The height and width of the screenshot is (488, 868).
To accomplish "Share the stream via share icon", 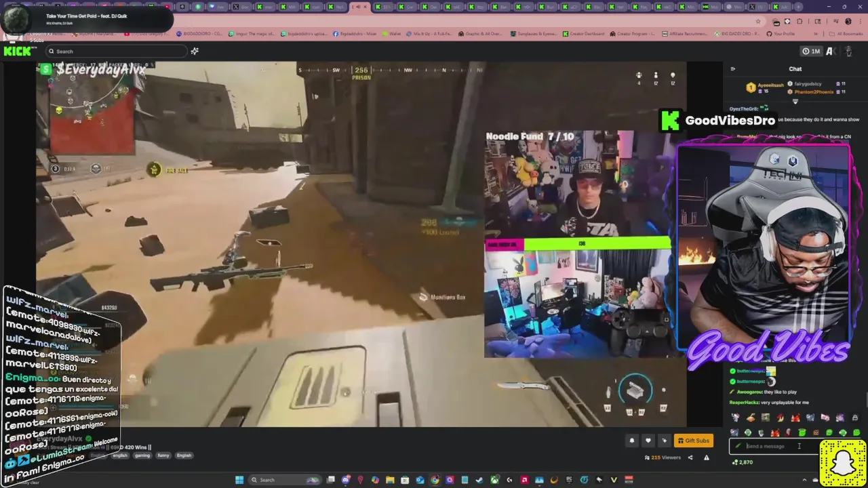I will pos(690,457).
